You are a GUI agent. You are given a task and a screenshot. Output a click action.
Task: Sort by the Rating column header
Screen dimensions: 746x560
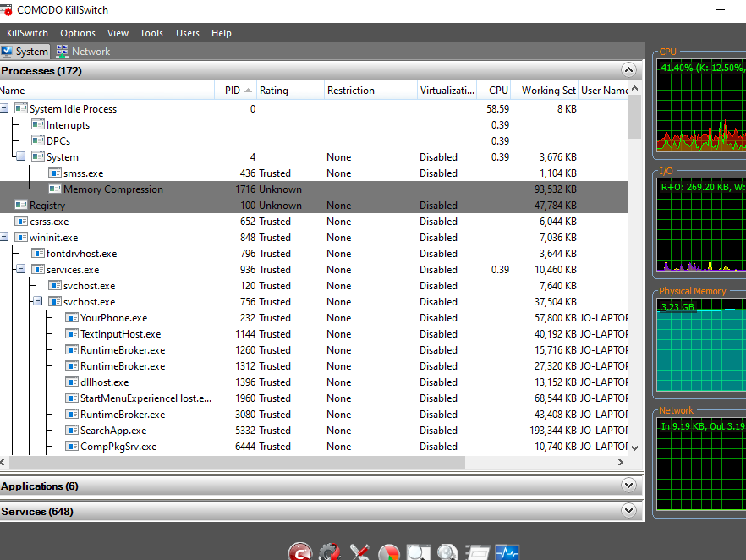[x=290, y=91]
